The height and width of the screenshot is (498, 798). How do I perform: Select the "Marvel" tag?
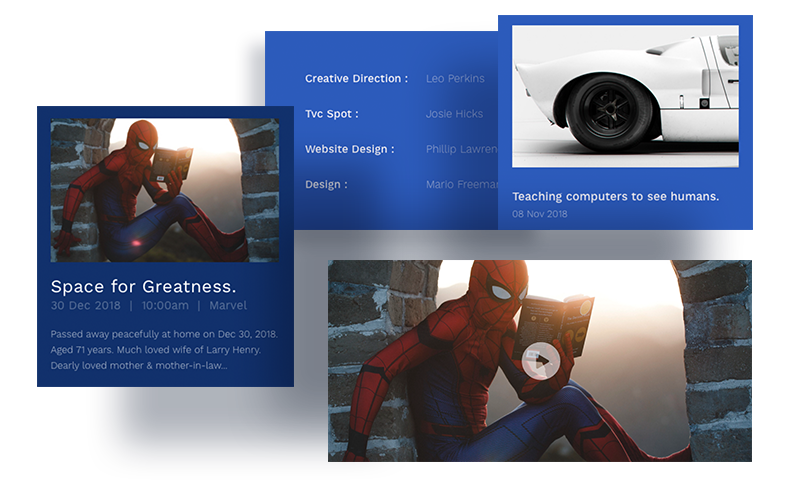coord(228,306)
